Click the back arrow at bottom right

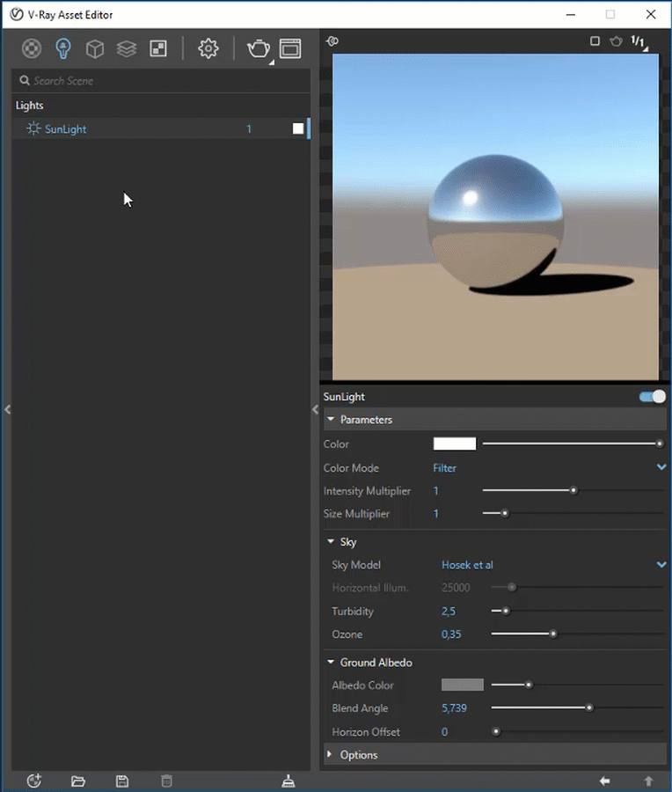[x=604, y=781]
